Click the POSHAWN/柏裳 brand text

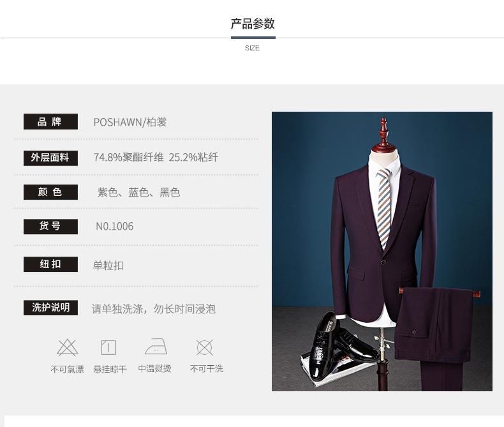pos(130,122)
